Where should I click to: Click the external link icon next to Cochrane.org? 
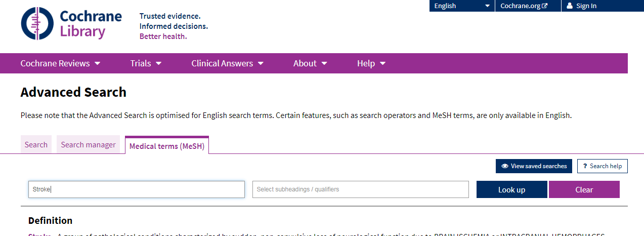(x=544, y=6)
